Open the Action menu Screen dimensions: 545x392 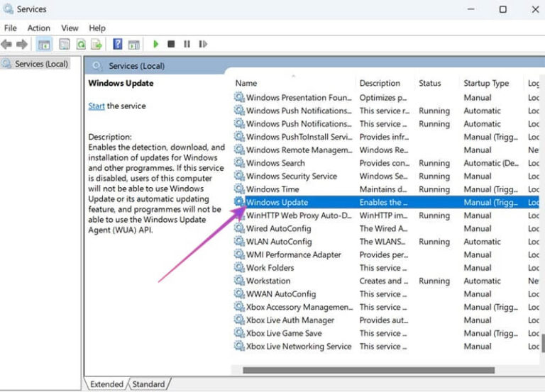[x=38, y=28]
